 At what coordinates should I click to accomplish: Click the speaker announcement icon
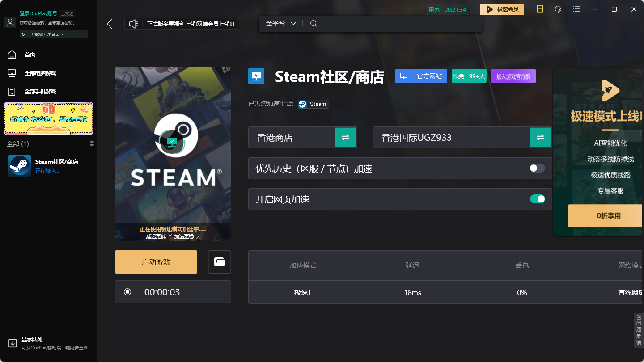coord(133,23)
